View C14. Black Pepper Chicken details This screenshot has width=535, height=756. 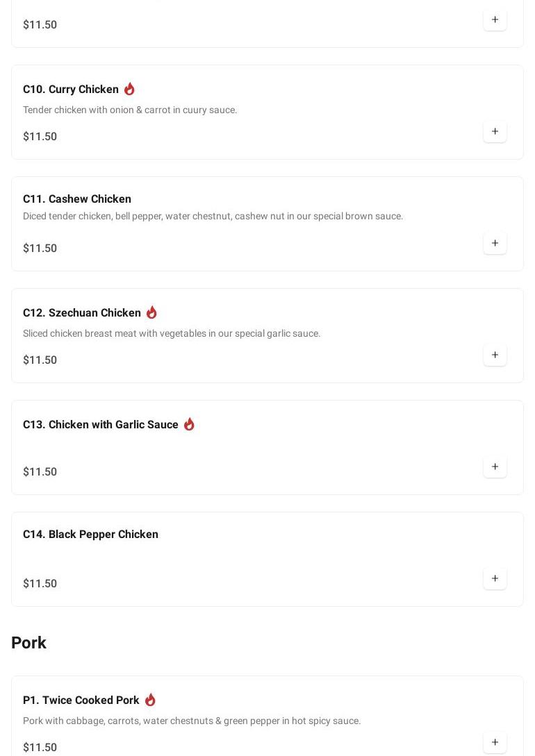point(90,535)
